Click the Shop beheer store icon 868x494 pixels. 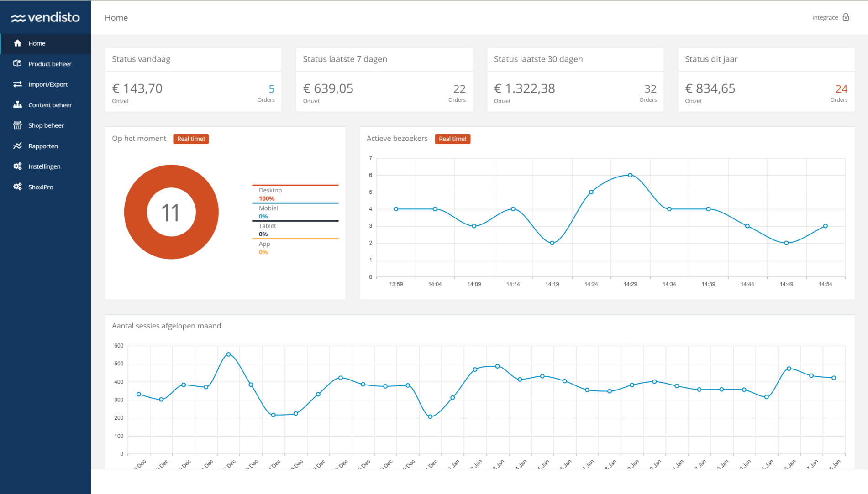click(17, 125)
